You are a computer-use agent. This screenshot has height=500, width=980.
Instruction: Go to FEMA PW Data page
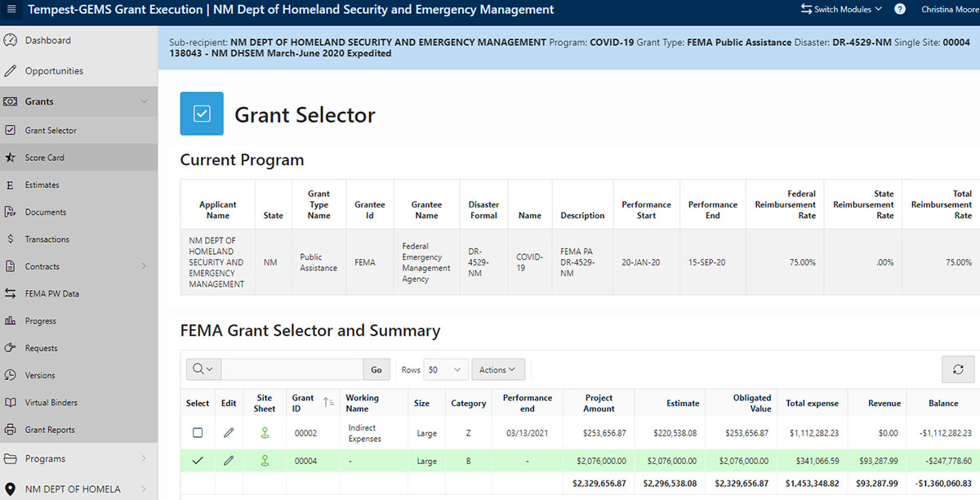pyautogui.click(x=52, y=293)
